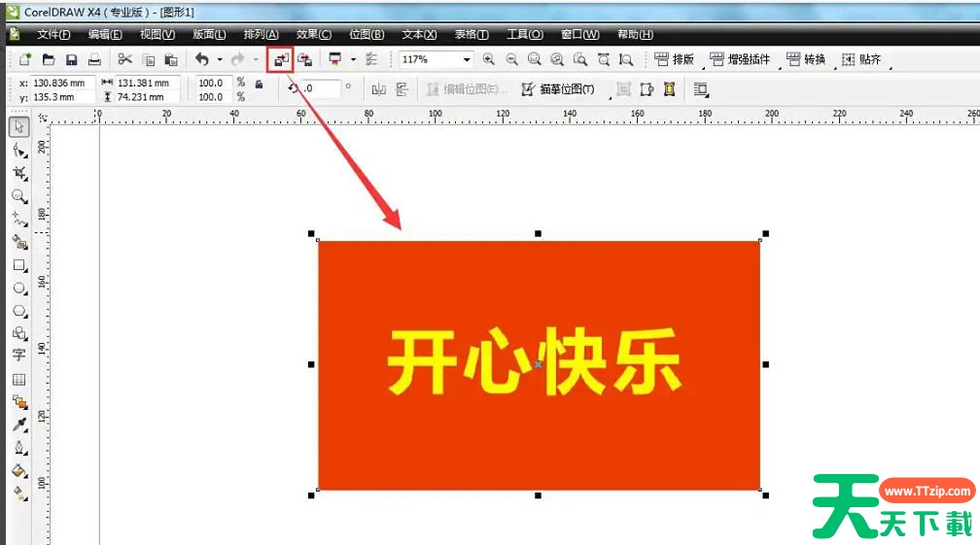980x545 pixels.
Task: Click the Save icon in toolbar
Action: click(71, 59)
